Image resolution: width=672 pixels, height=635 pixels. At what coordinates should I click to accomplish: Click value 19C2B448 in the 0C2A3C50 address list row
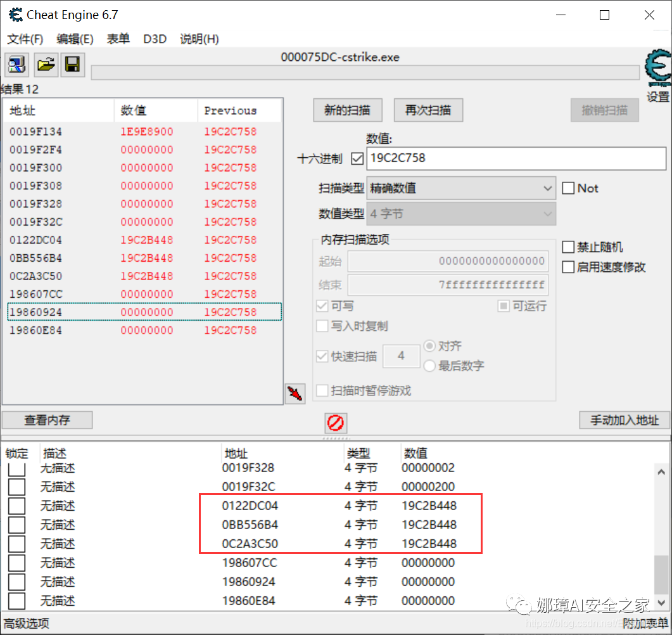(x=429, y=544)
